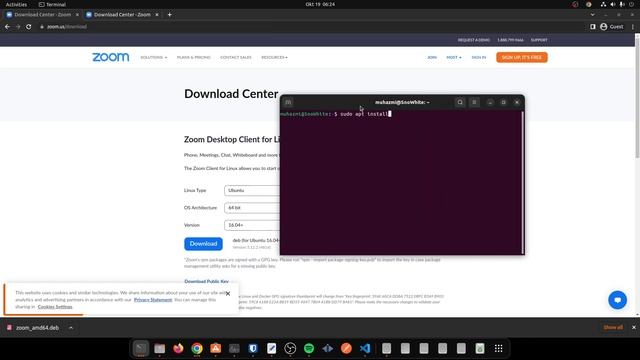This screenshot has width=640, height=360.
Task: Click Show all downloads
Action: pos(613,327)
